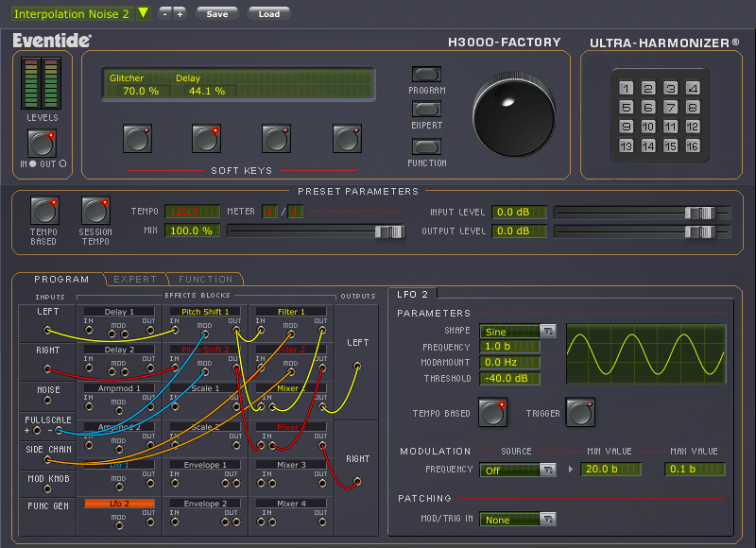This screenshot has height=548, width=756.
Task: Select the Pitch Shift 1 effects block
Action: click(x=205, y=312)
